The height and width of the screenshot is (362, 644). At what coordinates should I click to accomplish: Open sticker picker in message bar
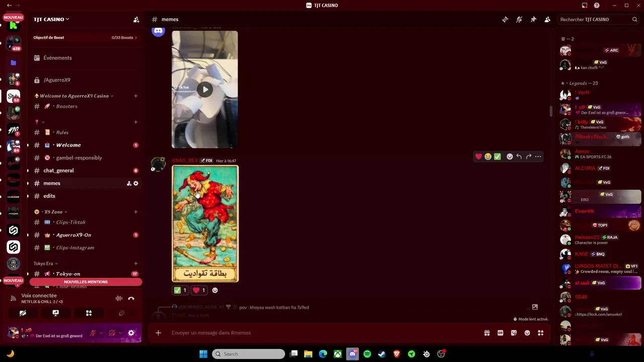[x=514, y=333]
